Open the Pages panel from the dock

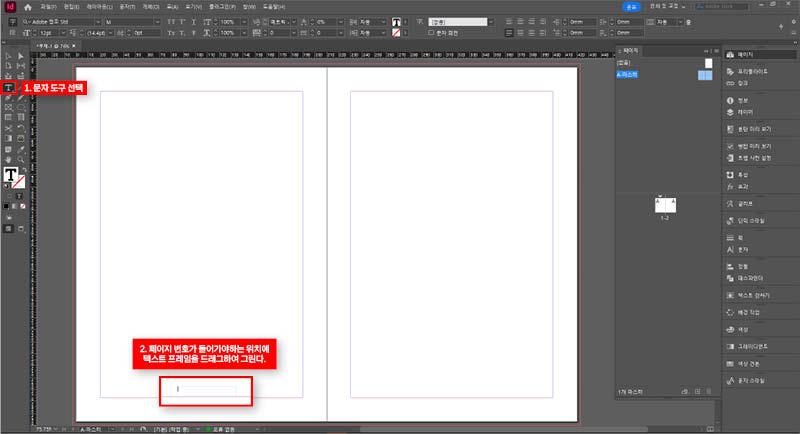(x=760, y=55)
